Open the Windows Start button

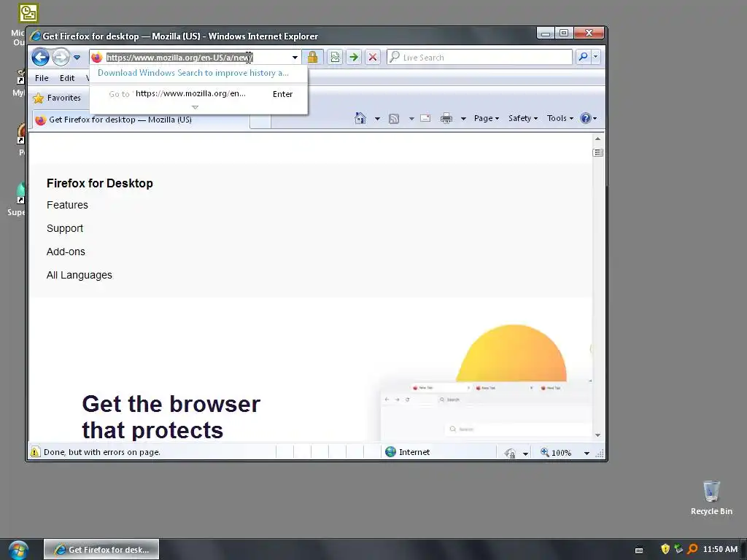coord(18,550)
